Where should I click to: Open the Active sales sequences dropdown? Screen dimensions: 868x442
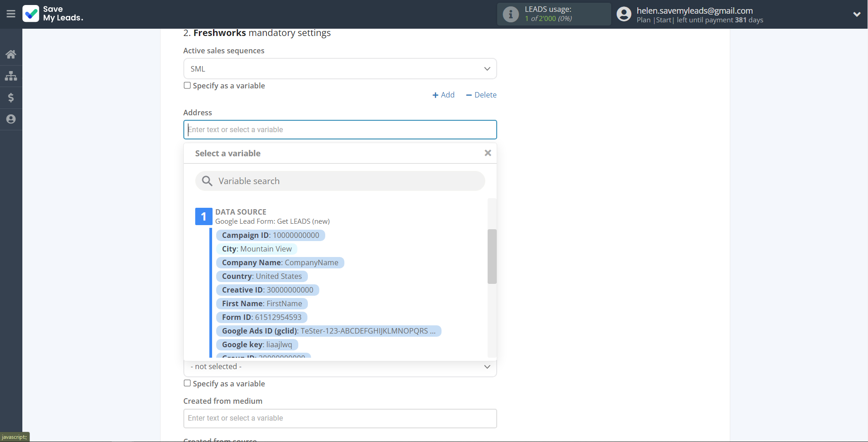(340, 69)
